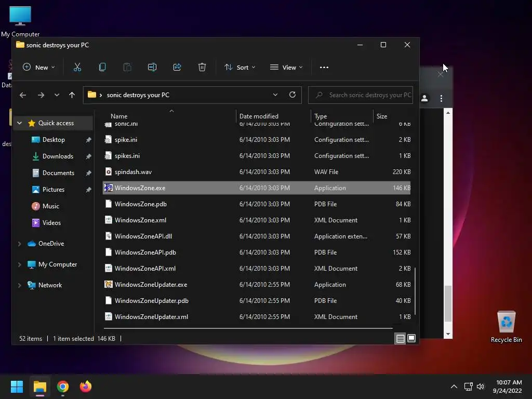Click the volume speaker tray icon
The height and width of the screenshot is (399, 532).
click(481, 387)
